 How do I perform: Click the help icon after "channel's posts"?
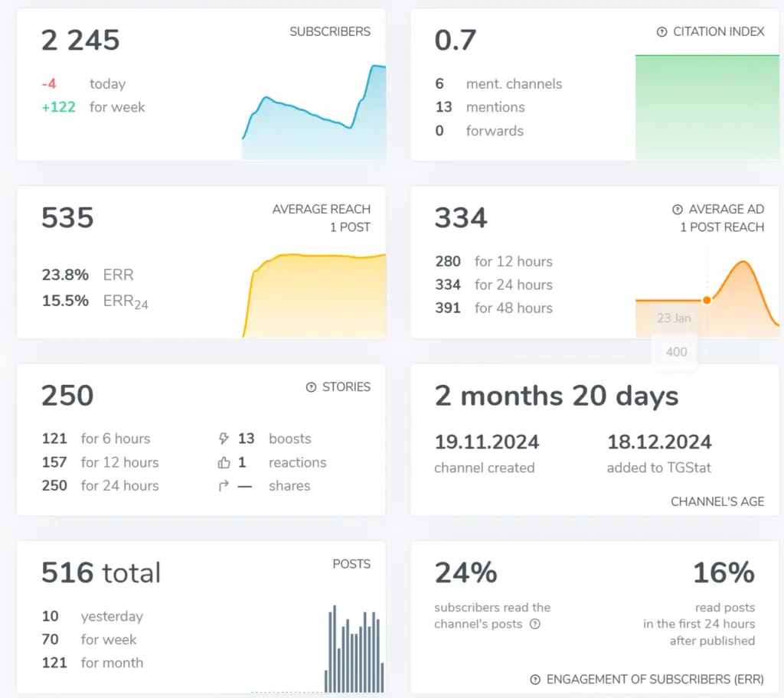coord(535,624)
